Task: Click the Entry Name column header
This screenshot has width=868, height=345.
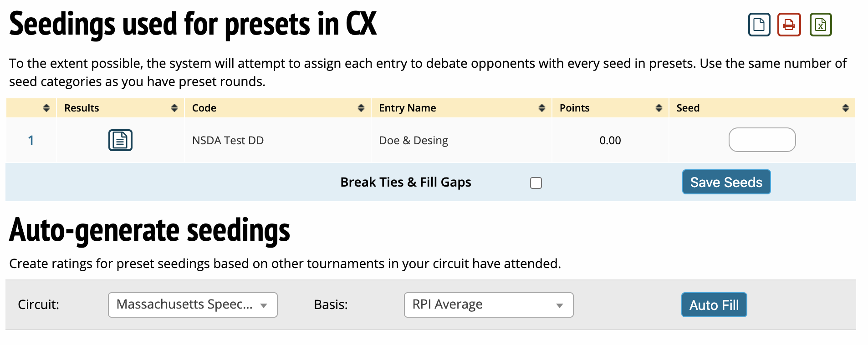Action: click(408, 108)
